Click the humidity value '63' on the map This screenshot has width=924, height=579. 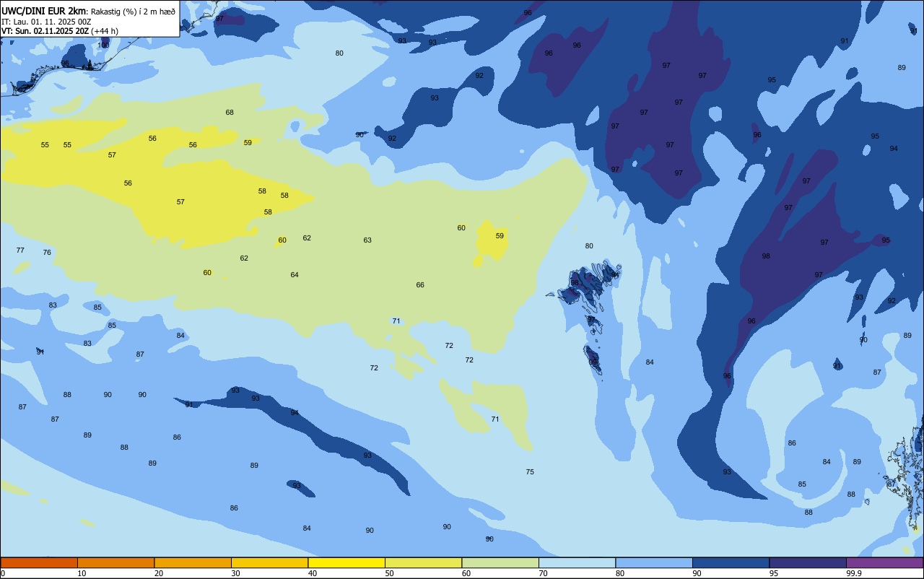click(x=367, y=240)
